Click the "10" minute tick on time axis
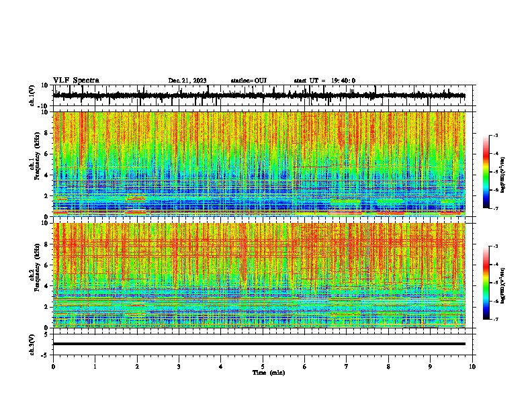The image size is (532, 411). [472, 367]
